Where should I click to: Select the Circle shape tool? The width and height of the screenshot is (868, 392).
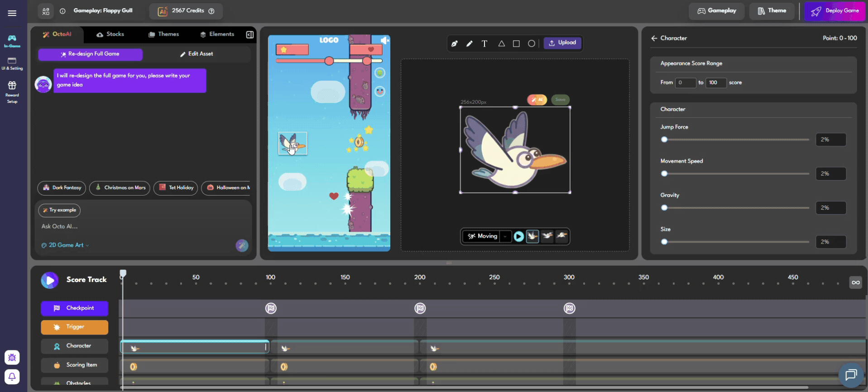pyautogui.click(x=532, y=43)
